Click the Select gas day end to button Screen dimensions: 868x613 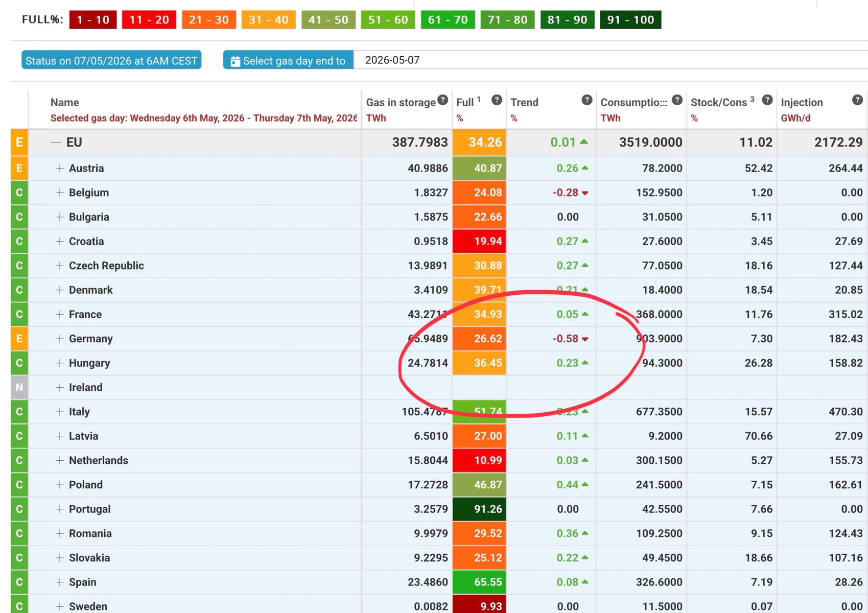click(x=288, y=60)
